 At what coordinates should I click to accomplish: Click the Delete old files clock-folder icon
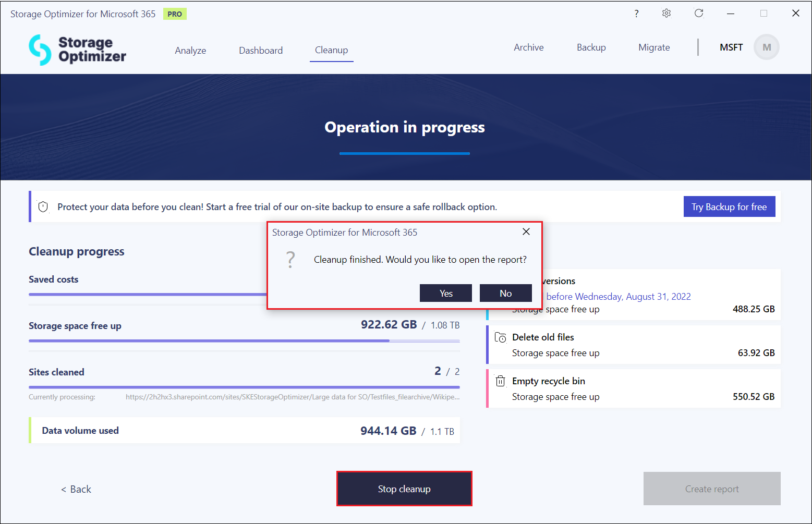500,337
